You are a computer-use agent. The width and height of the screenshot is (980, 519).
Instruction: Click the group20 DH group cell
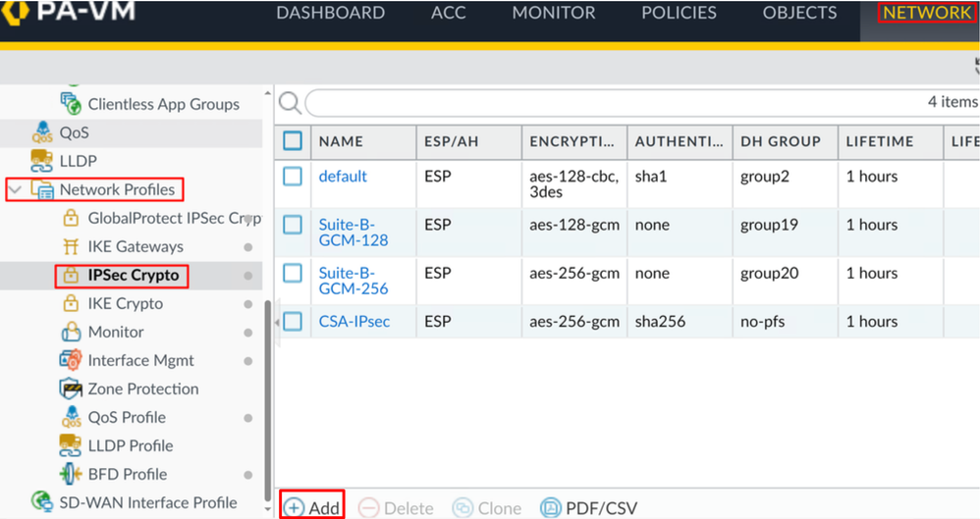coord(770,273)
